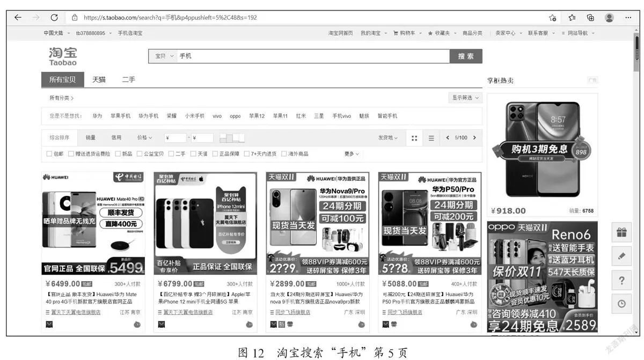644x360 pixels.
Task: Open the 翼天下天翼电信旗舰店 link under Mate40
Action: (x=76, y=312)
